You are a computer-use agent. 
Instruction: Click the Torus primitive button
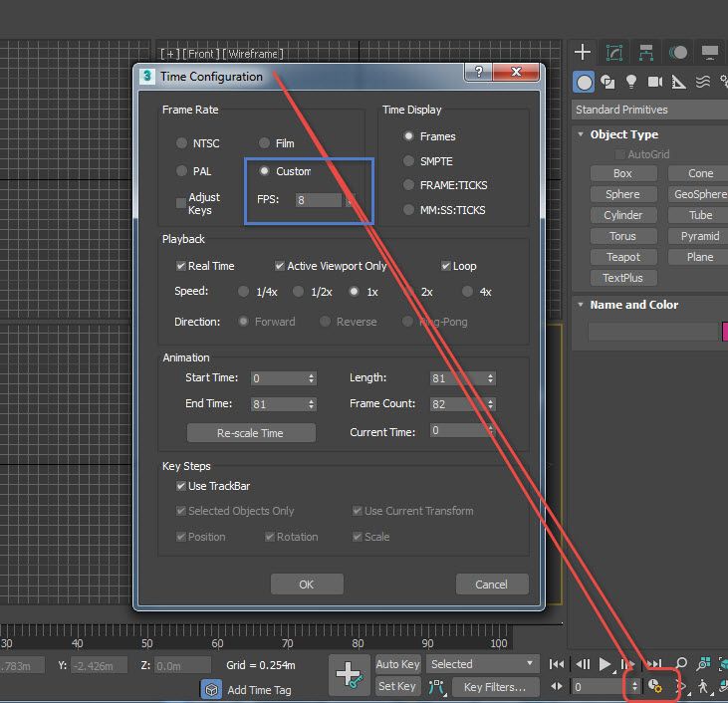tap(623, 236)
